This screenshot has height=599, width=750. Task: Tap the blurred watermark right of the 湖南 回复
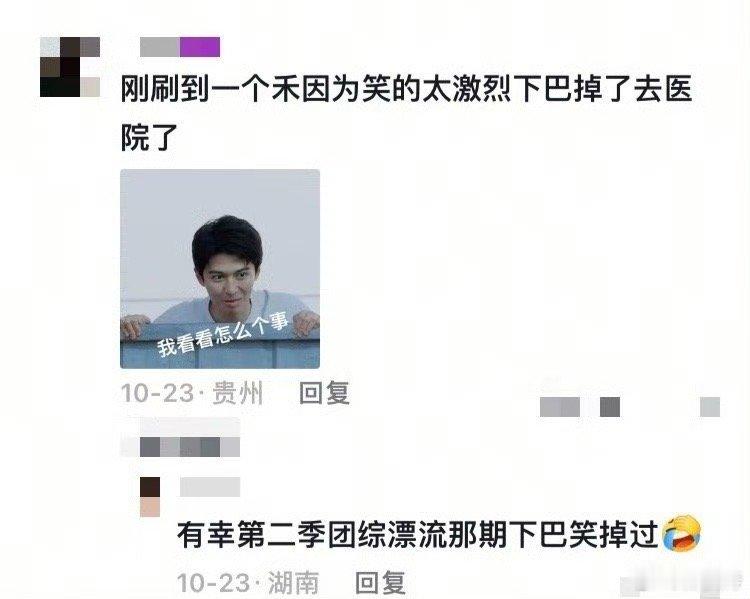coord(682,585)
